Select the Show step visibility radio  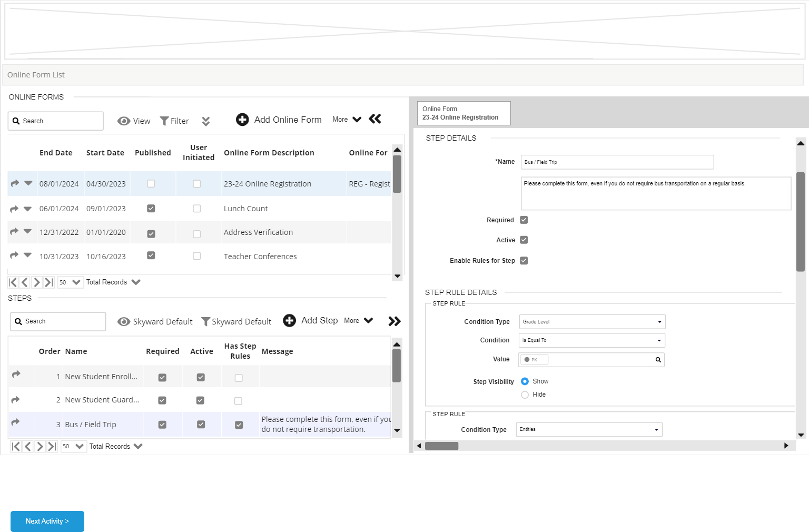(525, 381)
